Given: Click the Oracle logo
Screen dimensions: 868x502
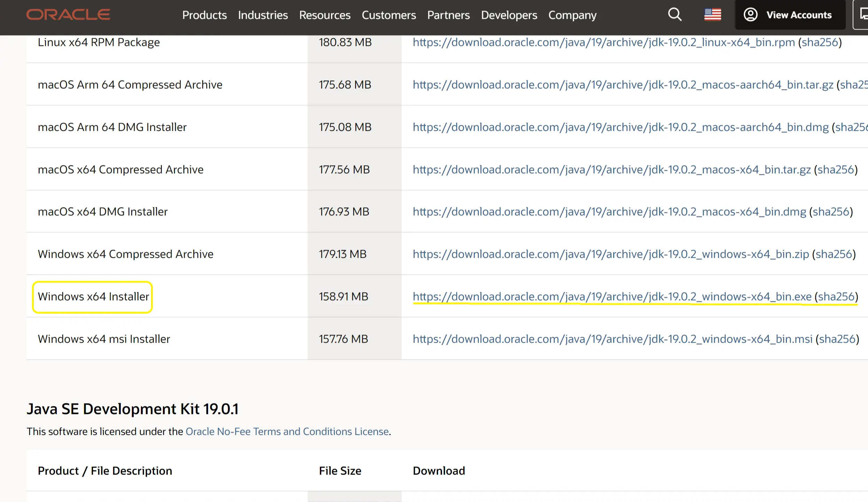Looking at the screenshot, I should click(x=68, y=15).
